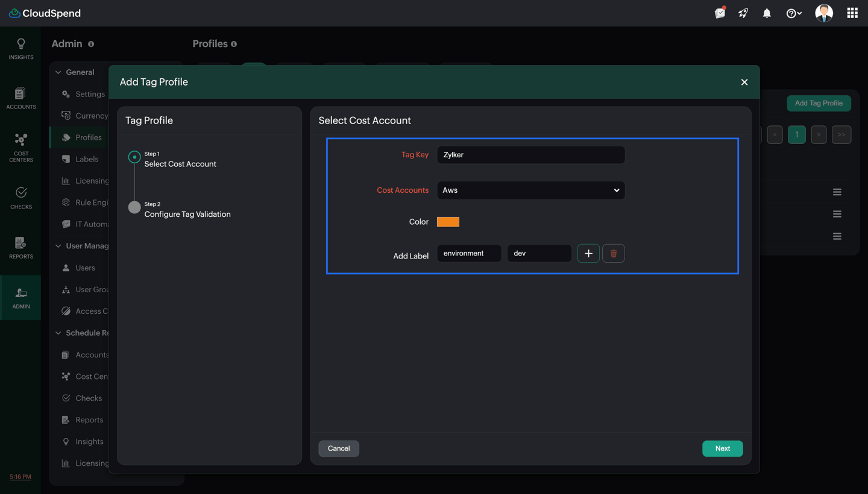Click the CloudSpend logo

[x=45, y=13]
